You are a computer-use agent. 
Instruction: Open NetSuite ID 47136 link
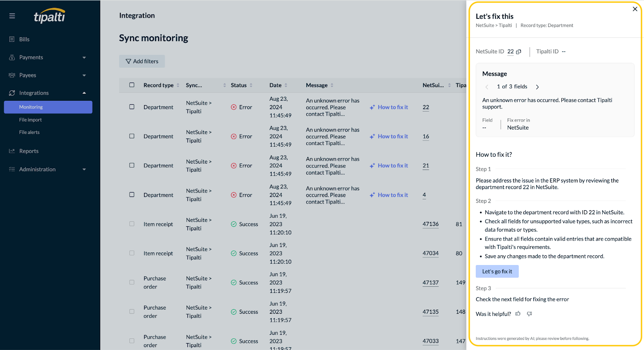(431, 224)
